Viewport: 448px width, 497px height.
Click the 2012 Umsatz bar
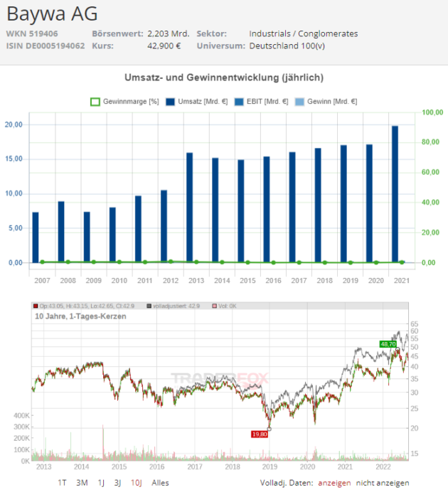(x=164, y=226)
